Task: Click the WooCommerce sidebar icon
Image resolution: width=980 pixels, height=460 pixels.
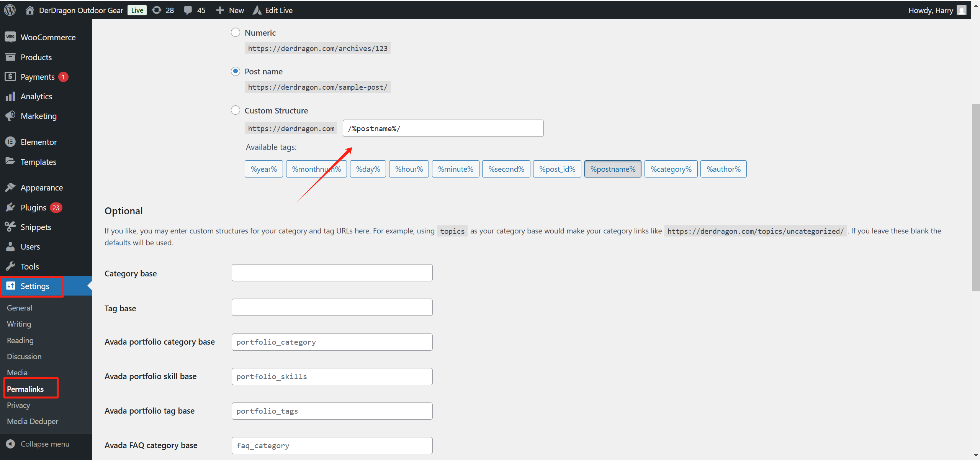Action: 10,37
